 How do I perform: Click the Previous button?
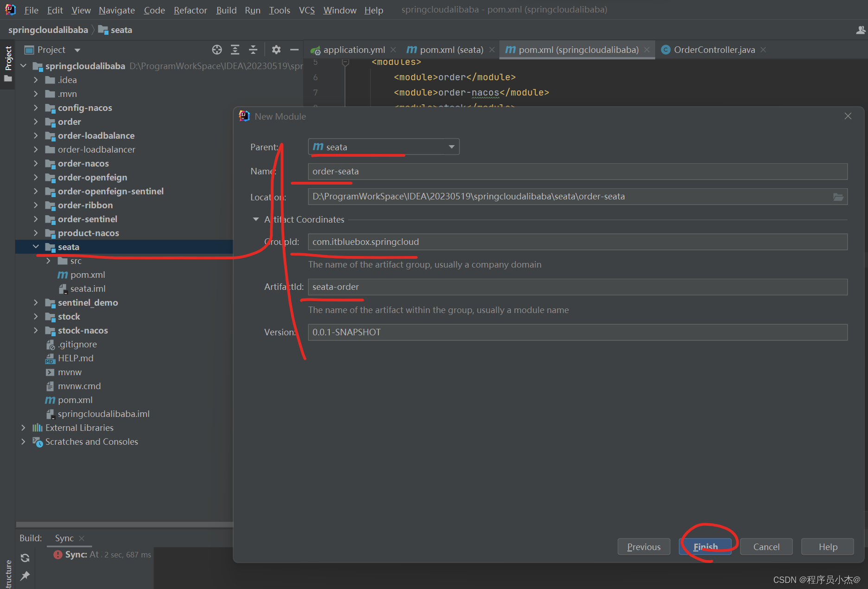[x=644, y=547]
